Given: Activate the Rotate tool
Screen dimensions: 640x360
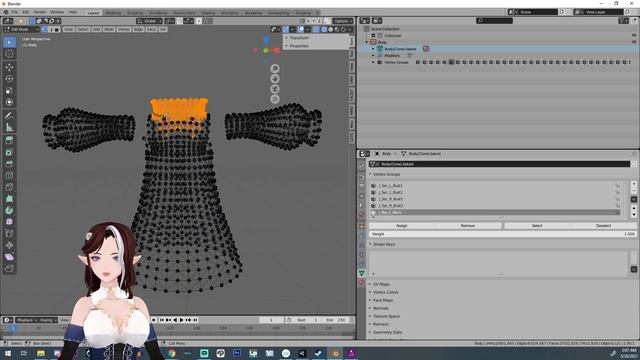Looking at the screenshot, I should (9, 78).
